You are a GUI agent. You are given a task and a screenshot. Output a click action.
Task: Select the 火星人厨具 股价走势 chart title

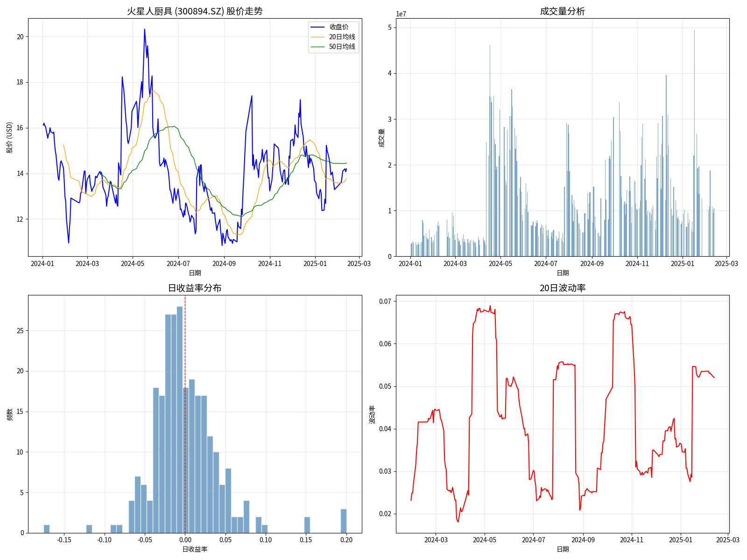coord(195,11)
